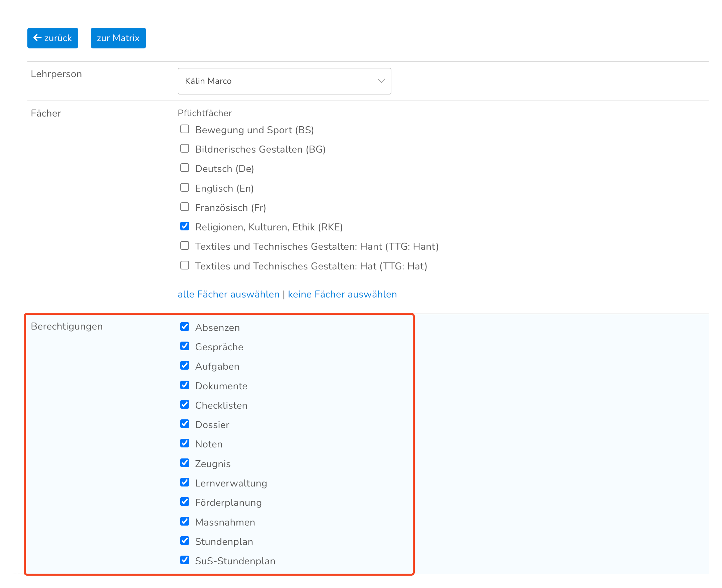Check Textiles Gestalten: Hat option
The image size is (722, 588).
(x=185, y=265)
